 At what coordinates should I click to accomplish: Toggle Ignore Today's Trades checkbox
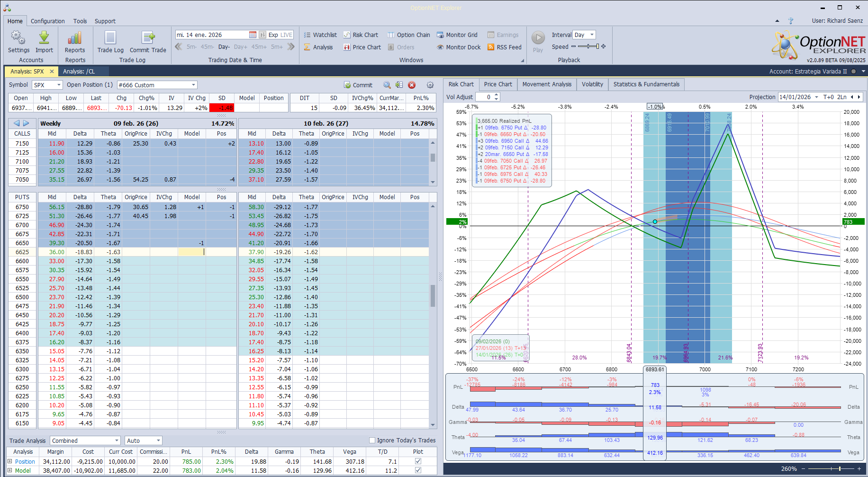372,440
